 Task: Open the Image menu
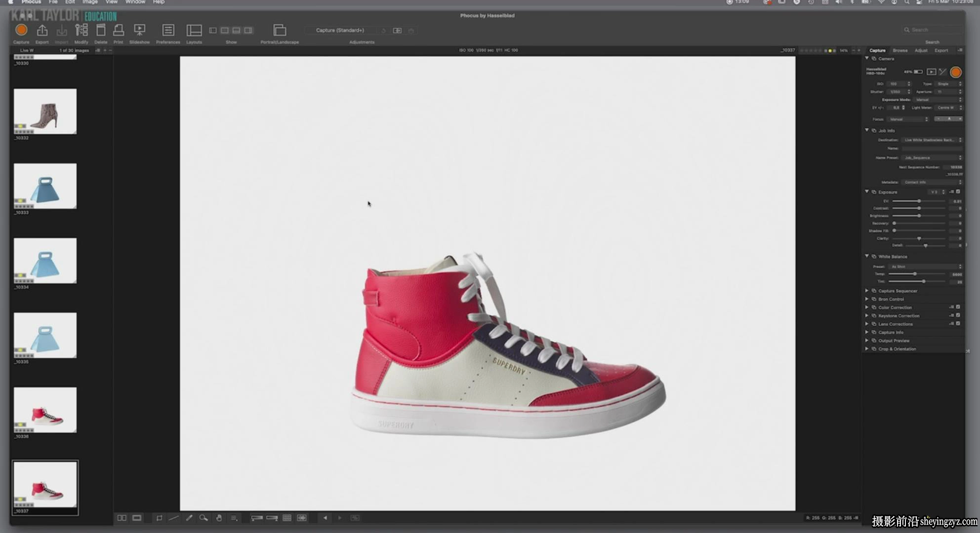[90, 2]
